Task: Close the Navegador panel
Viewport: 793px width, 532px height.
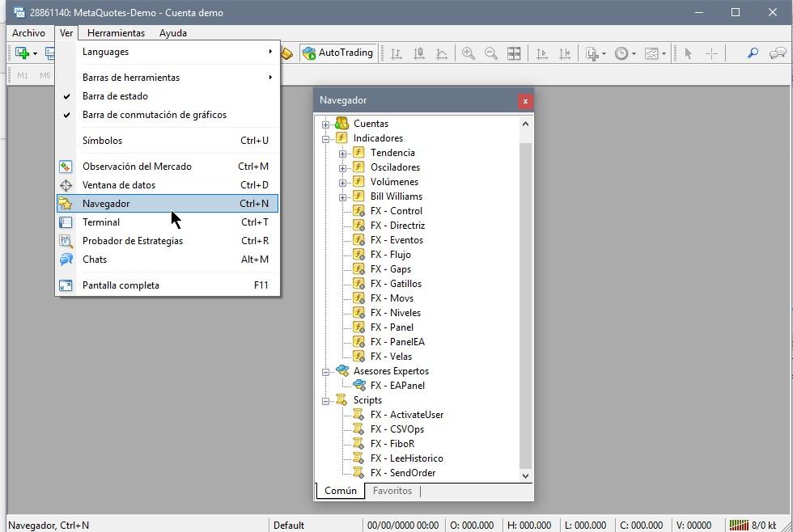Action: [x=525, y=101]
